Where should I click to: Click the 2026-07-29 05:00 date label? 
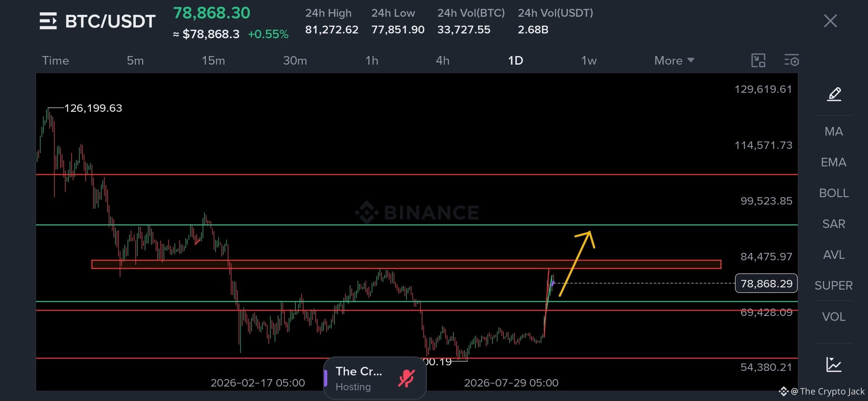click(511, 383)
